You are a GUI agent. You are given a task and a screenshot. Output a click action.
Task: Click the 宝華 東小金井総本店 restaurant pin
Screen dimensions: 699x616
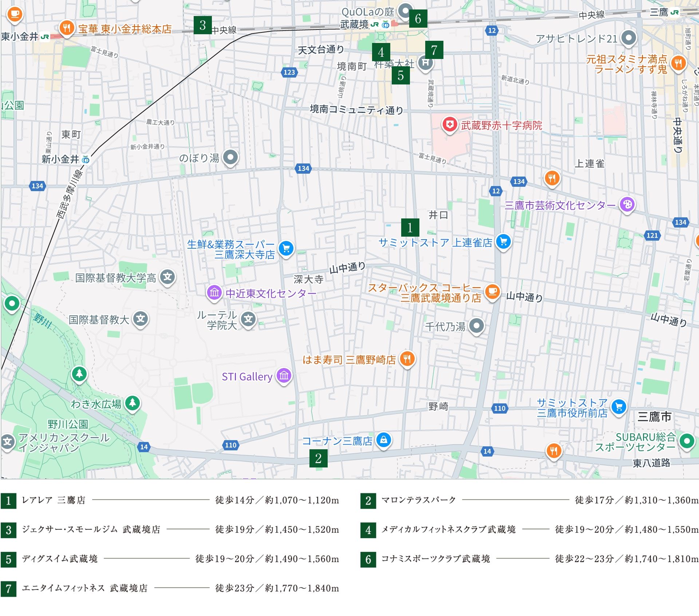point(67,28)
